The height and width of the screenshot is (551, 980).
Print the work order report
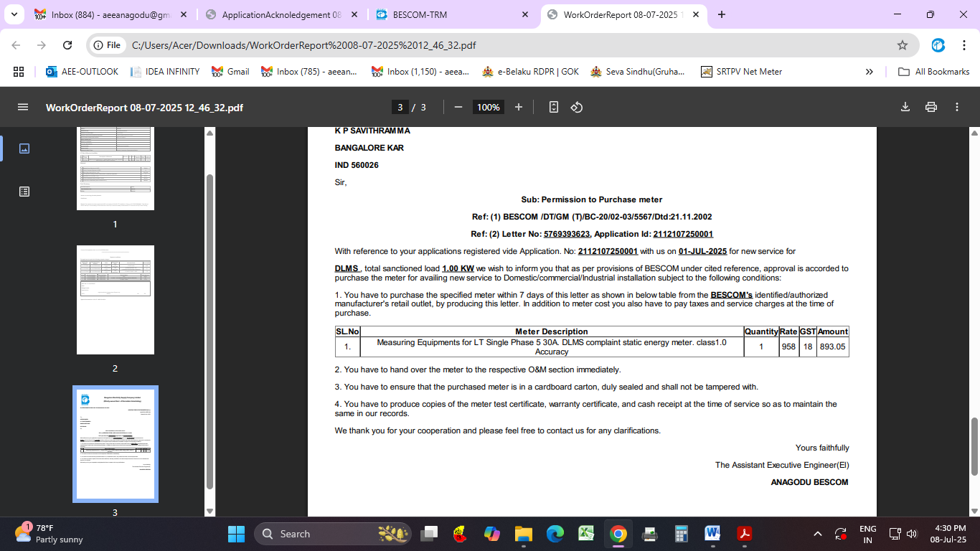click(x=931, y=107)
